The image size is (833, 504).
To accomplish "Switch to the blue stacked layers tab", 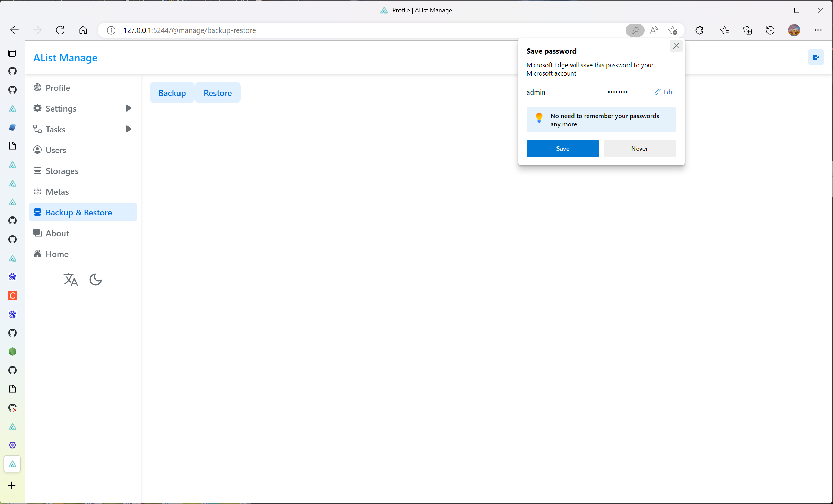I will 12,127.
